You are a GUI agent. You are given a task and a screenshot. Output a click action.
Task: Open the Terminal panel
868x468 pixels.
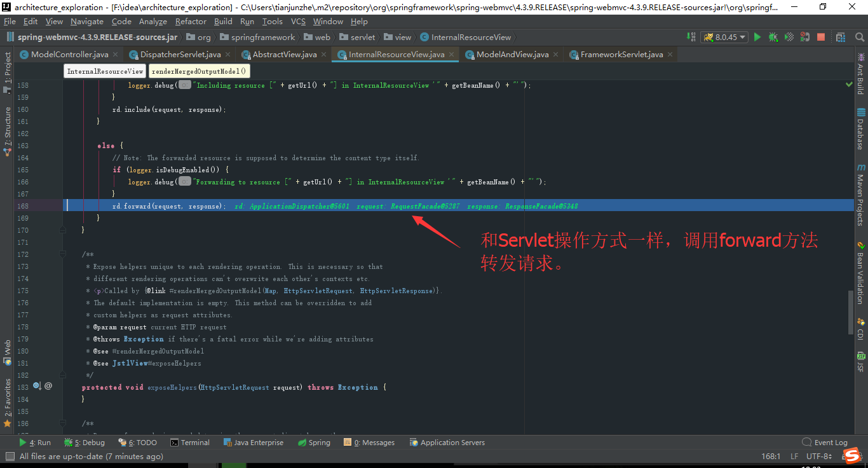[x=190, y=442]
